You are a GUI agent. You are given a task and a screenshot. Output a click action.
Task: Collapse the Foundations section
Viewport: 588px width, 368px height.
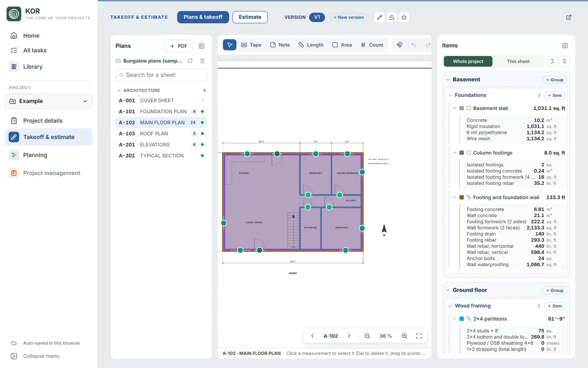pyautogui.click(x=450, y=95)
